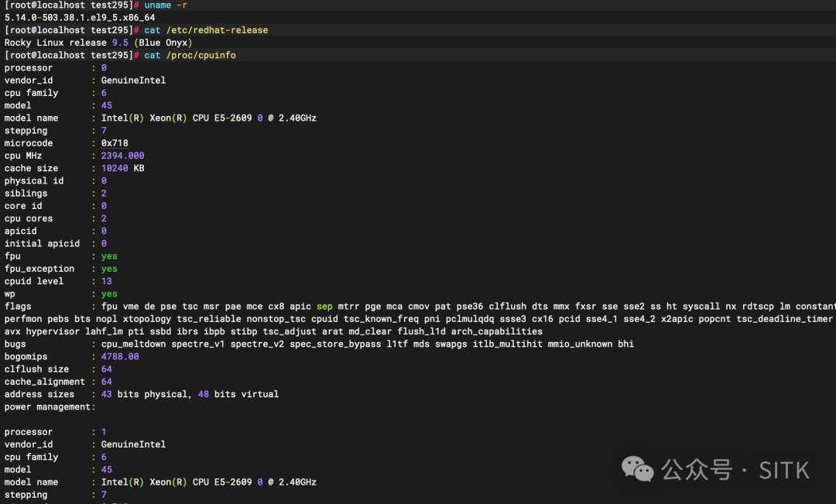Click the processor 1 line
This screenshot has width=836, height=504.
[56, 432]
